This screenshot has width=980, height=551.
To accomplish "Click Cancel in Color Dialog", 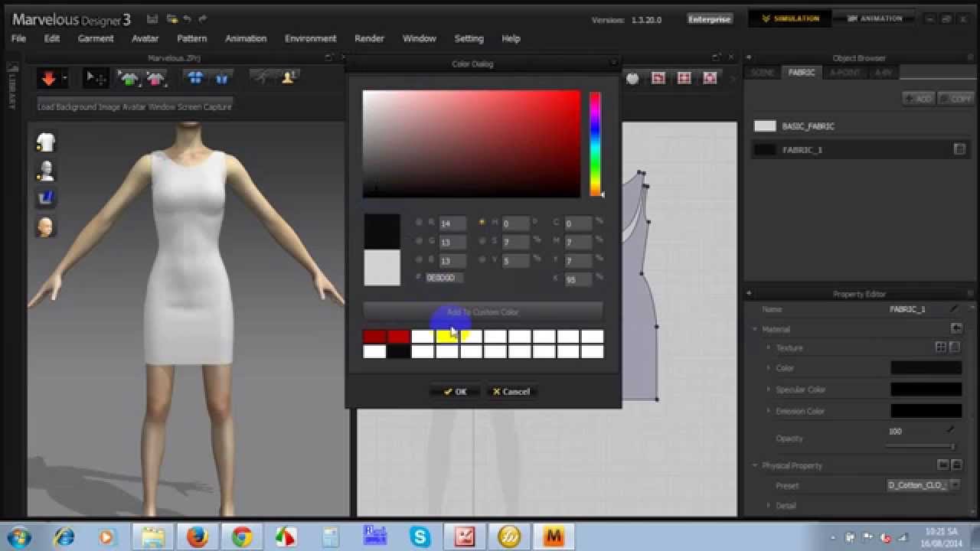I will tap(511, 391).
